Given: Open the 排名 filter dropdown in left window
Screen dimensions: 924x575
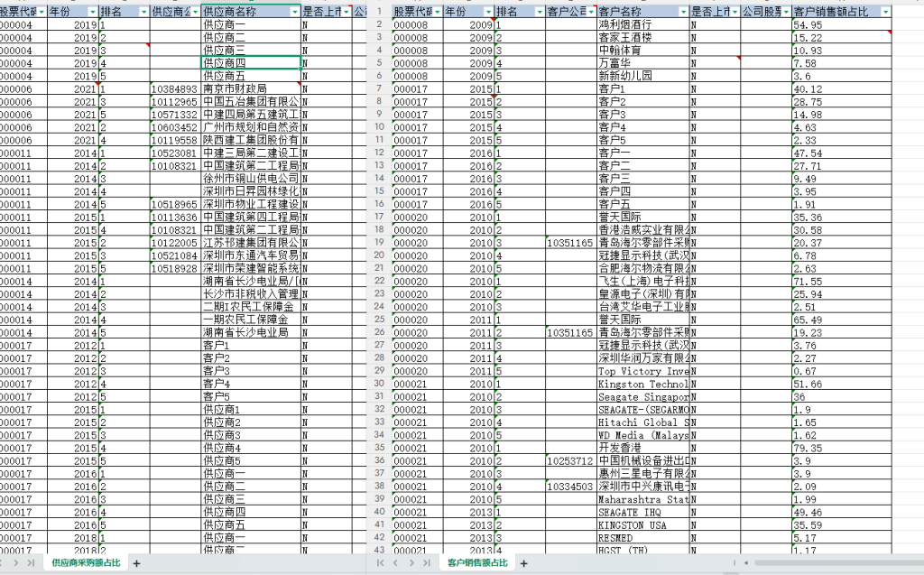Looking at the screenshot, I should click(x=142, y=10).
